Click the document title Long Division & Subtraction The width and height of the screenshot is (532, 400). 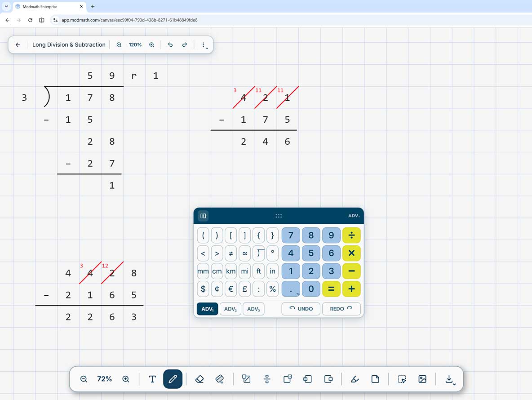pos(69,45)
